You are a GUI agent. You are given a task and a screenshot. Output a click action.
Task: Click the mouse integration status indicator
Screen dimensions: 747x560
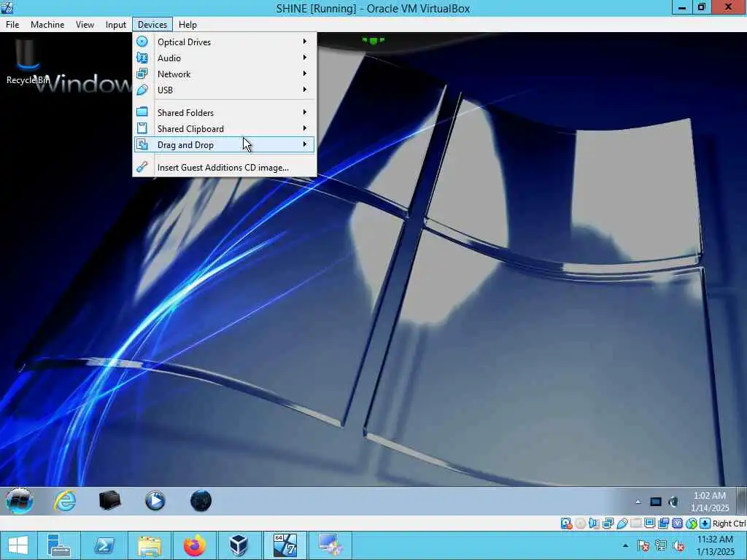pyautogui.click(x=692, y=524)
